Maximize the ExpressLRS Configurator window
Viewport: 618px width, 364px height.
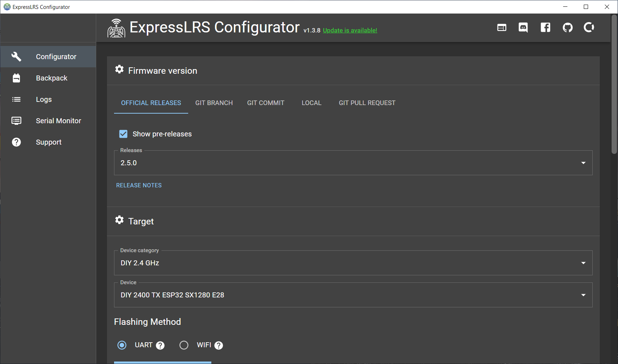click(586, 7)
